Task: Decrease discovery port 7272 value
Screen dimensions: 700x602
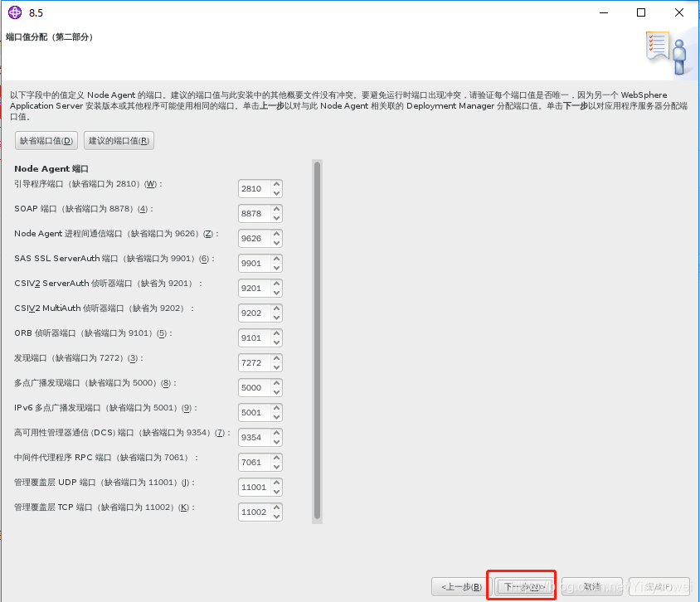Action: (x=277, y=368)
